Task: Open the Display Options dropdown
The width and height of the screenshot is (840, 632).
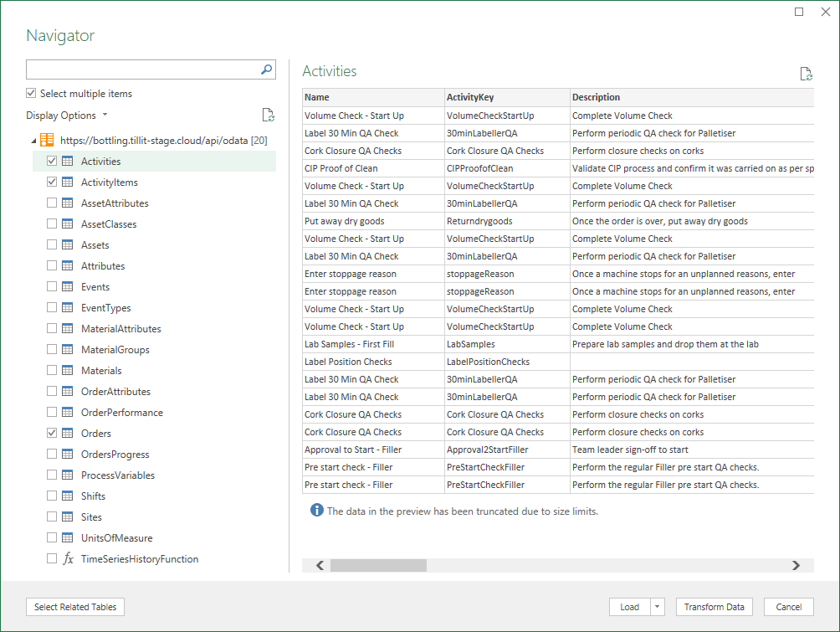Action: pyautogui.click(x=67, y=116)
